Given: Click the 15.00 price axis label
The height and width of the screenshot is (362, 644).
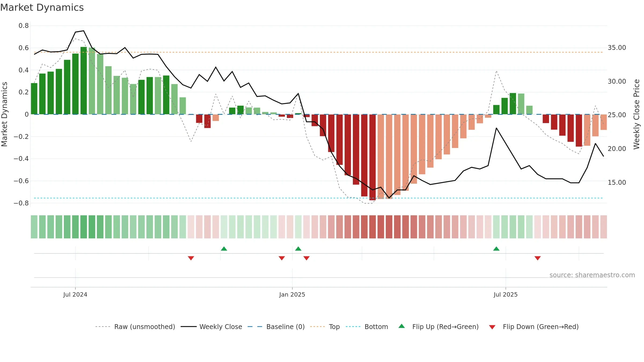Looking at the screenshot, I should 617,183.
